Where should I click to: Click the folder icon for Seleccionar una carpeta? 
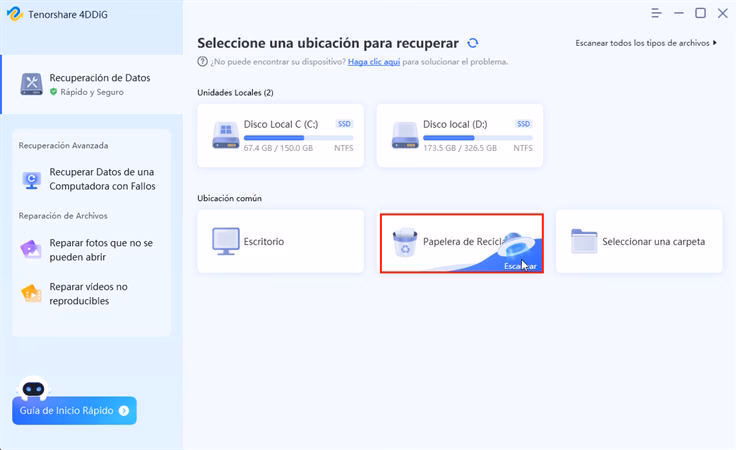[584, 241]
